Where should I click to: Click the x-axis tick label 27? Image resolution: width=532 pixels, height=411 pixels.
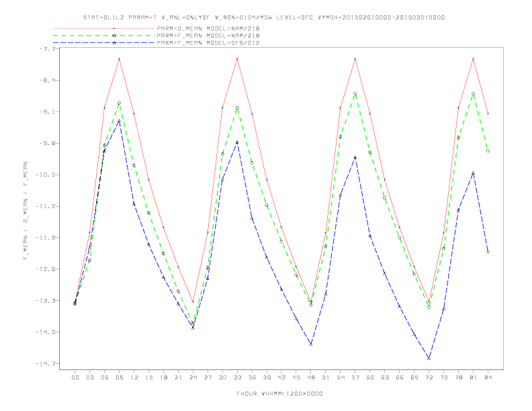pyautogui.click(x=208, y=377)
